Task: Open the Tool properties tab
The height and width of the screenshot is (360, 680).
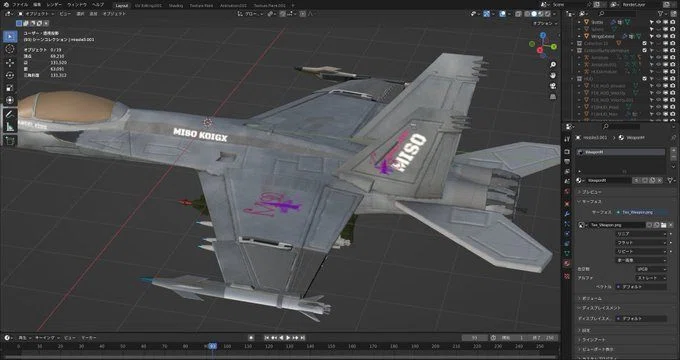Action: coord(567,139)
